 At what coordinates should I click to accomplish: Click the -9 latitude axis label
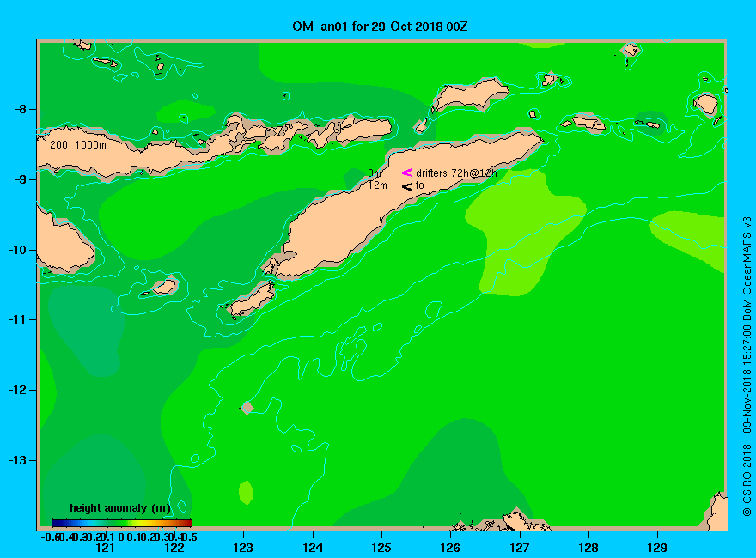[21, 179]
